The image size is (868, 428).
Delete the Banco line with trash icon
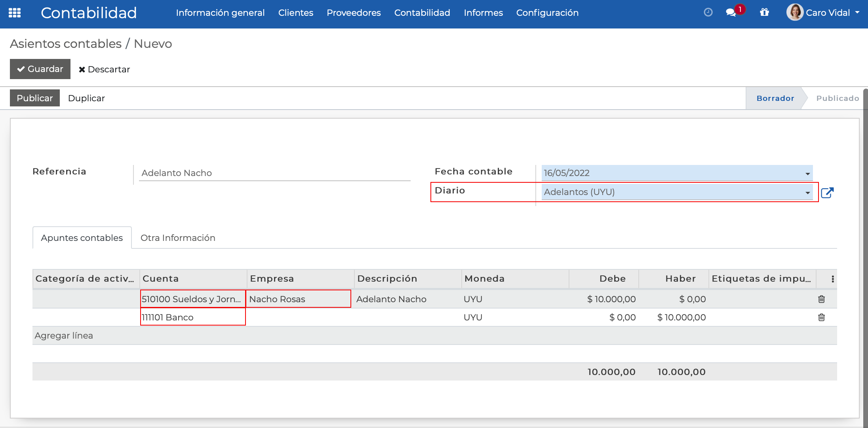[821, 317]
